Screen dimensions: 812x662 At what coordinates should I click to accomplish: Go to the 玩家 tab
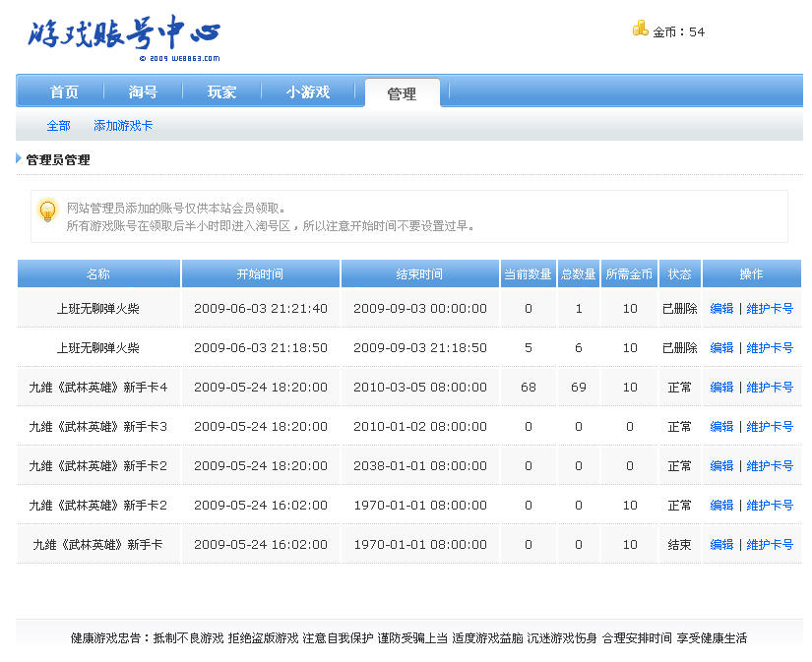pos(221,92)
